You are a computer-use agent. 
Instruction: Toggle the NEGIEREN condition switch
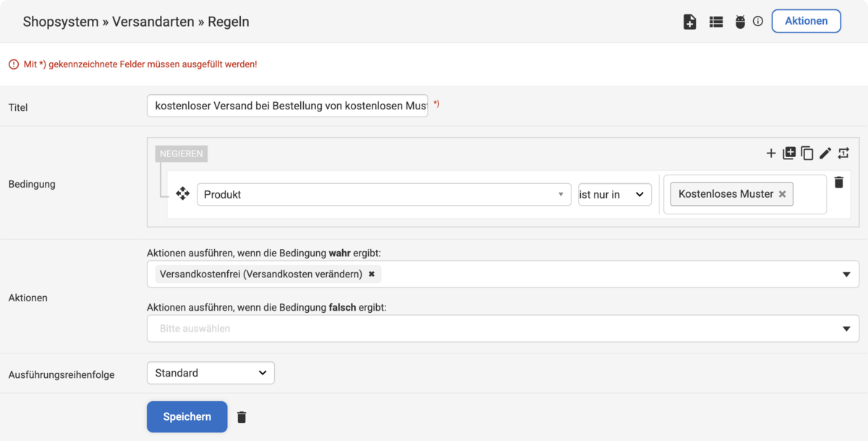tap(182, 154)
